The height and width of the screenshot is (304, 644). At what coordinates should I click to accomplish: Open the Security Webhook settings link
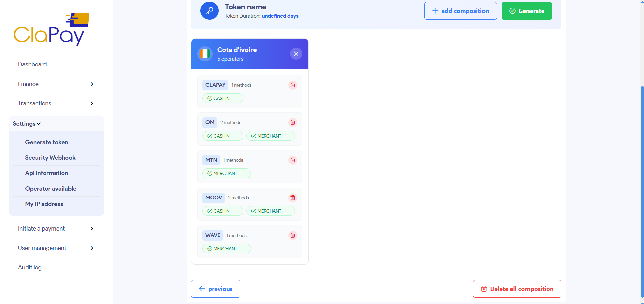50,157
